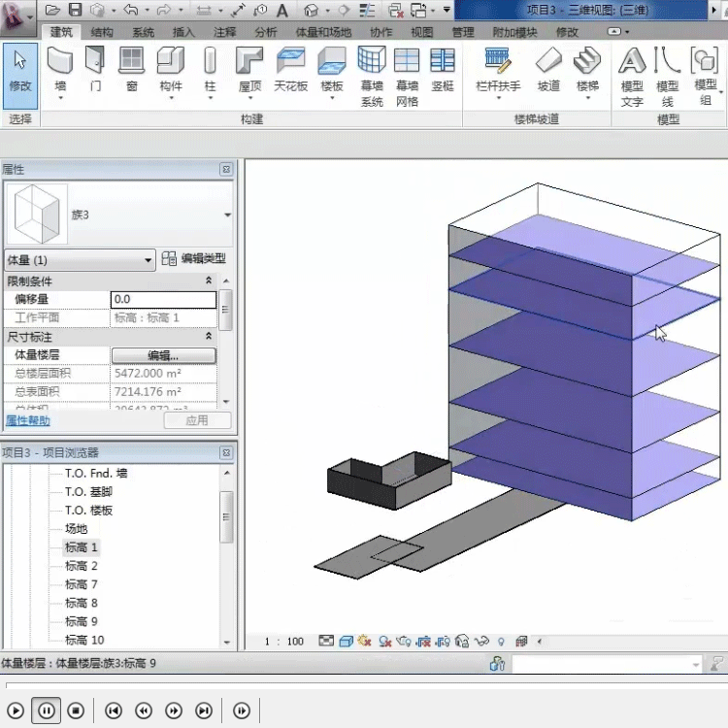
Task: Open the 模型文字 (Model Text) tool
Action: click(x=632, y=75)
